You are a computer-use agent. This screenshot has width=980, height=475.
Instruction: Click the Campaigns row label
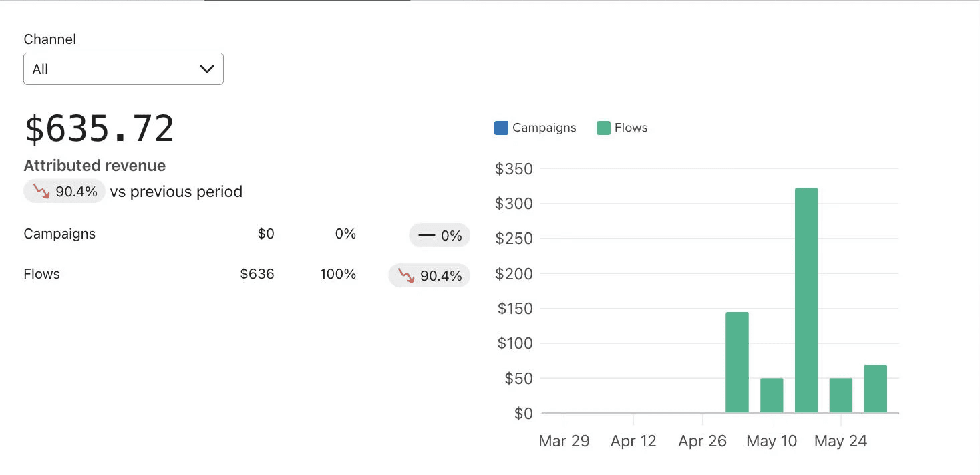(x=59, y=234)
